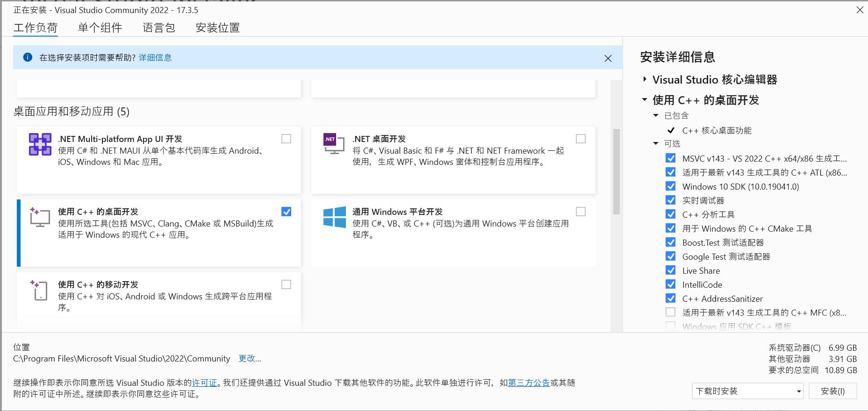
Task: Expand Visual Studio 核心编辑器 section
Action: [x=645, y=79]
